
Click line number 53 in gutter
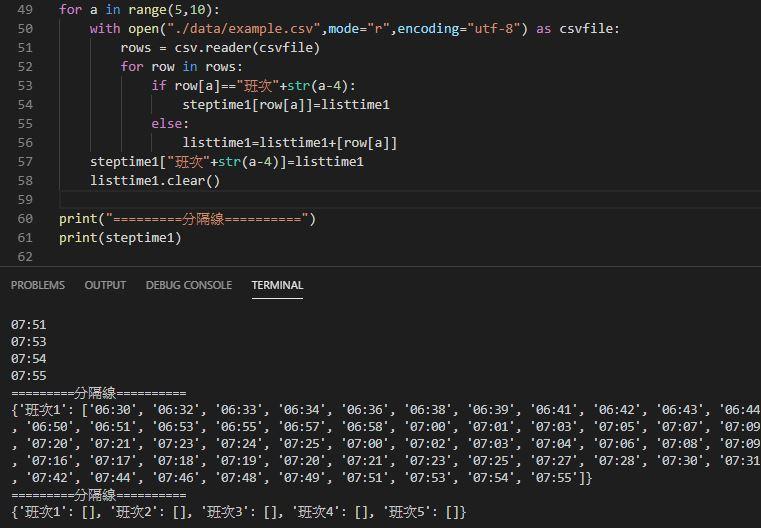[x=25, y=86]
